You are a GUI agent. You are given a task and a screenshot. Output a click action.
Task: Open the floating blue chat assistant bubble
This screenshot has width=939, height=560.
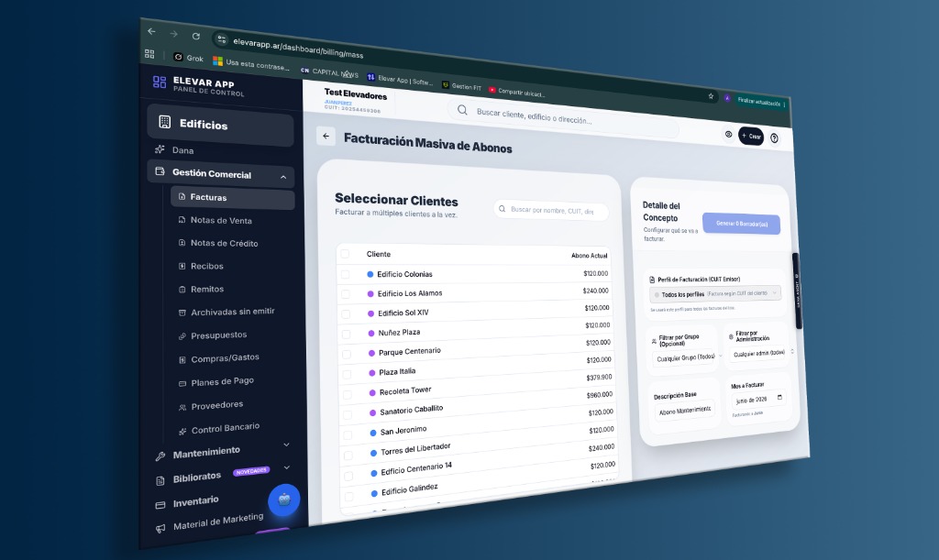pyautogui.click(x=284, y=500)
